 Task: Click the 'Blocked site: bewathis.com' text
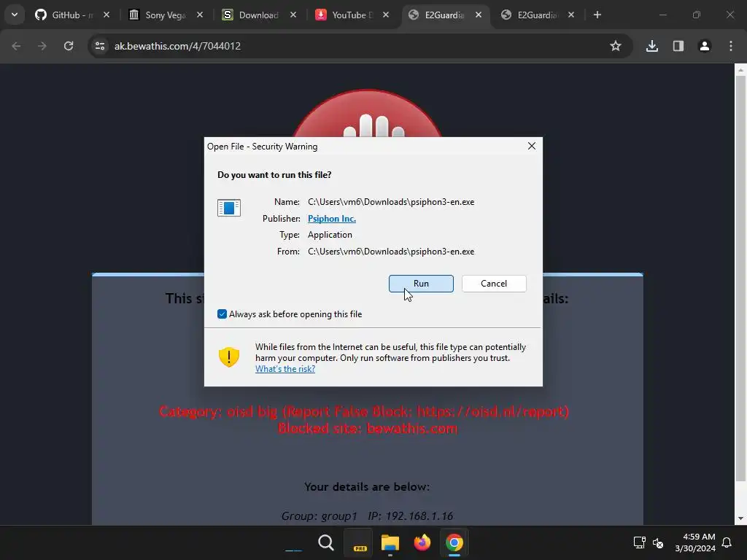[x=368, y=428]
